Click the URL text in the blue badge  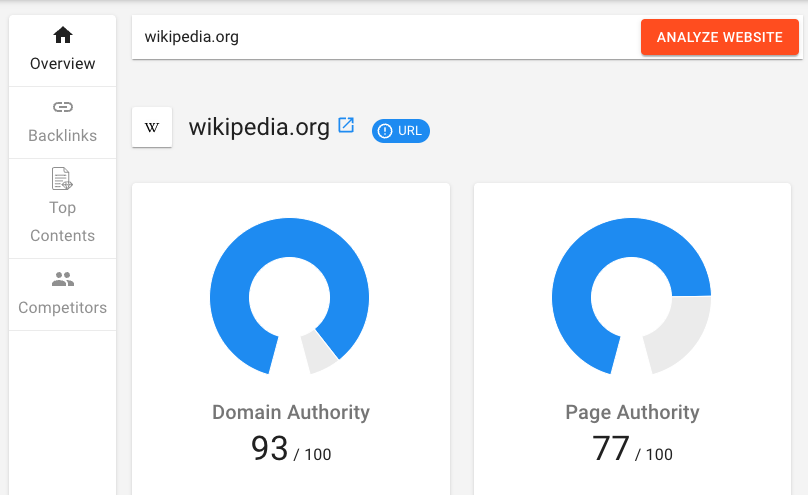pos(410,131)
